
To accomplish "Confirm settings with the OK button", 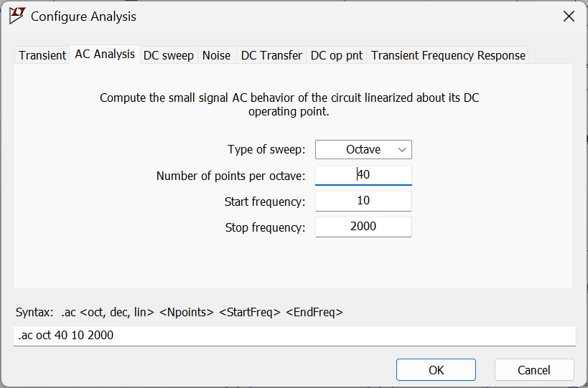I will 436,370.
